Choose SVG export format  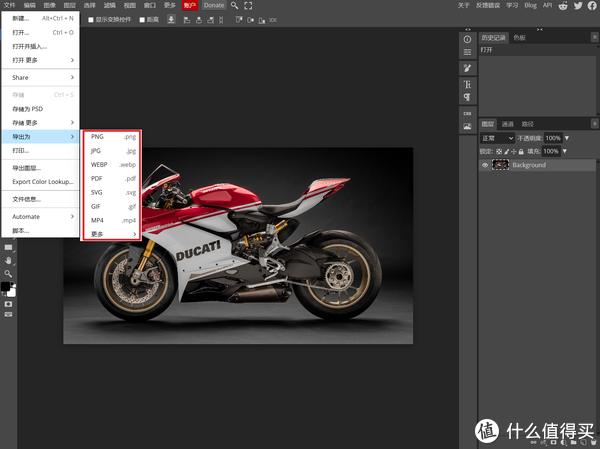(x=111, y=192)
